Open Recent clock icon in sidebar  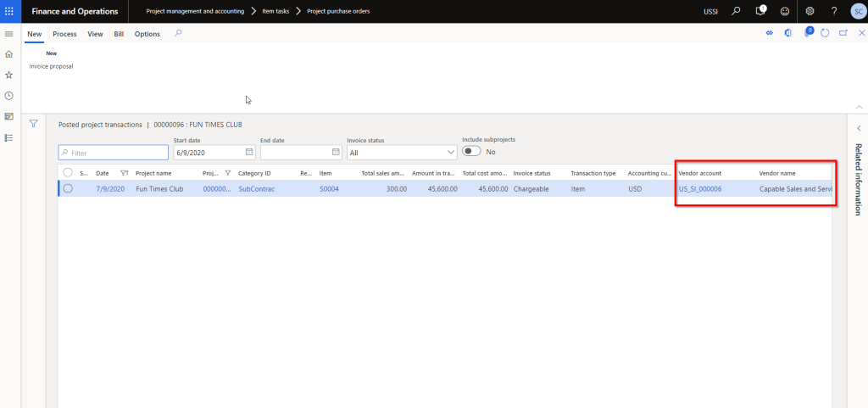tap(8, 96)
